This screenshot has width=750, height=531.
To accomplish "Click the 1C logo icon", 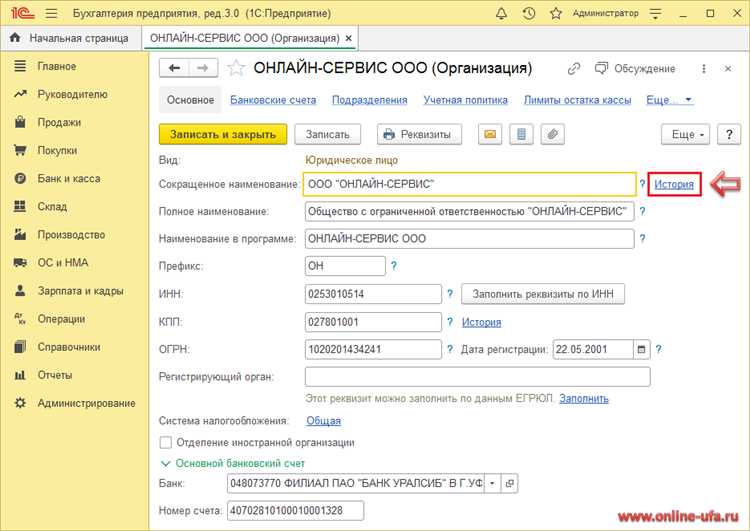I will click(x=22, y=13).
